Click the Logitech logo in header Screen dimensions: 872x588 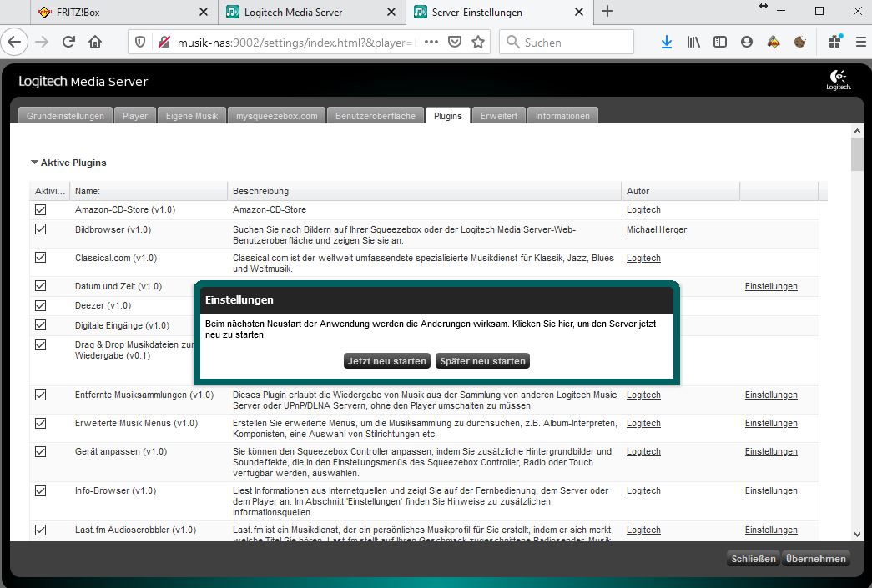coord(838,80)
